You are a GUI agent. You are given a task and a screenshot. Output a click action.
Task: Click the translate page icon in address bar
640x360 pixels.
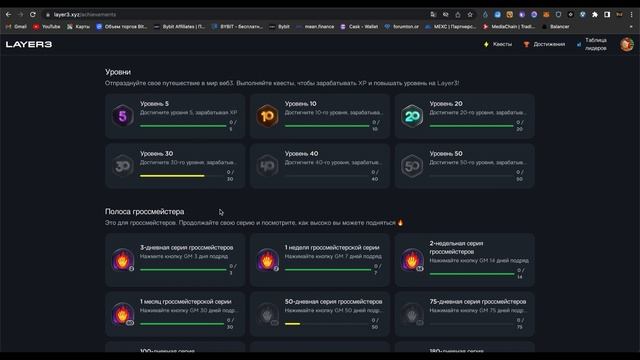point(433,14)
